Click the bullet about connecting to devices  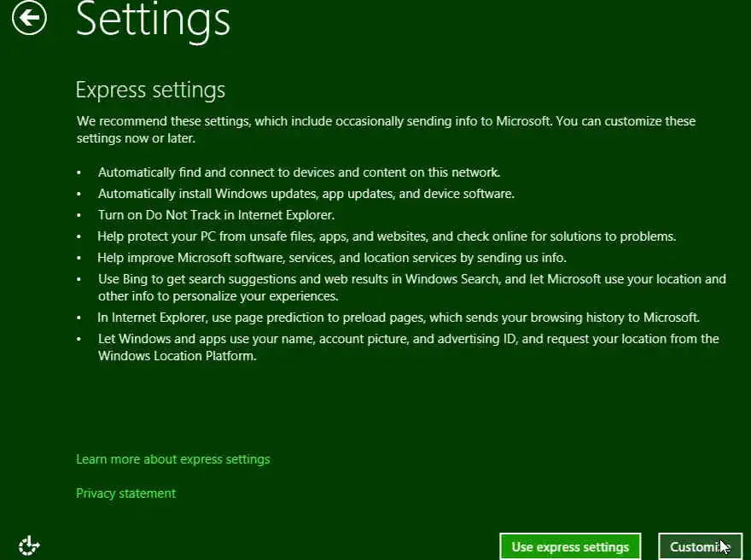(x=299, y=172)
